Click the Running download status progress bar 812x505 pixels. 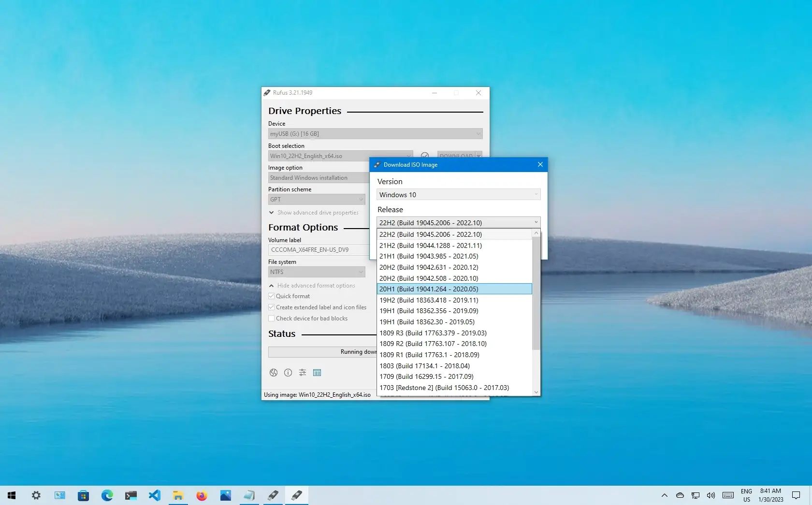pyautogui.click(x=322, y=352)
